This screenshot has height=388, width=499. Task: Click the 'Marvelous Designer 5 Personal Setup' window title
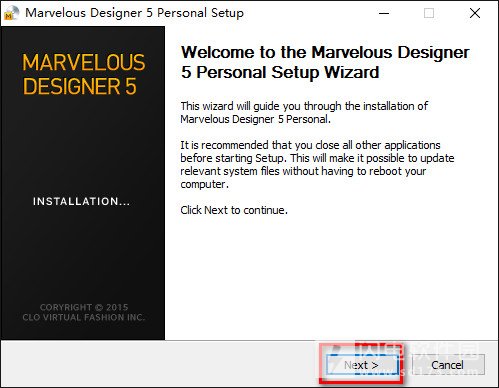click(134, 13)
